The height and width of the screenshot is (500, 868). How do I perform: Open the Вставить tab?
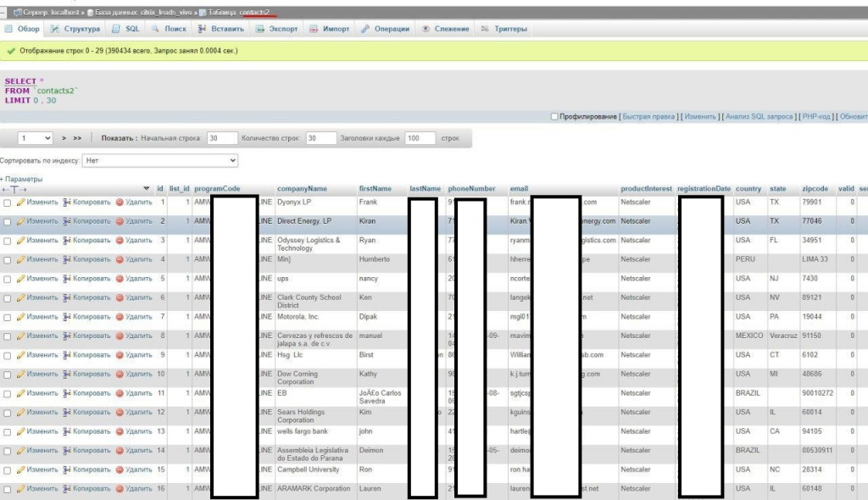point(221,29)
